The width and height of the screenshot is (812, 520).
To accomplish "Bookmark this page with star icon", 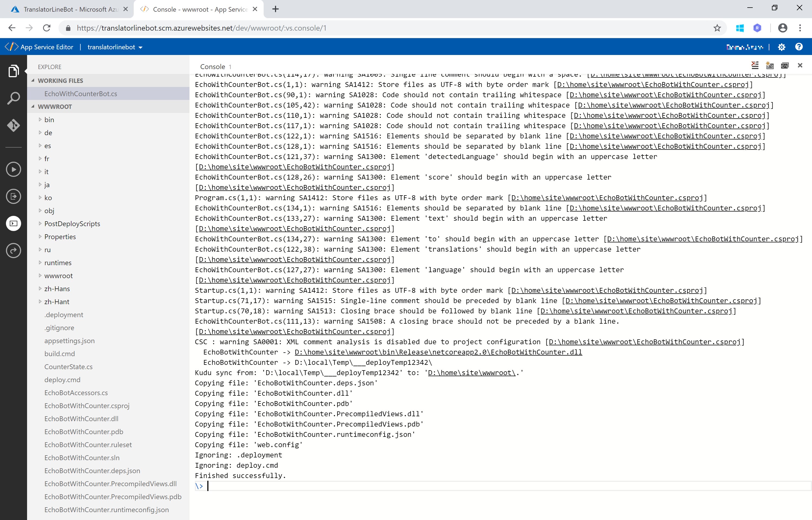I will [717, 28].
